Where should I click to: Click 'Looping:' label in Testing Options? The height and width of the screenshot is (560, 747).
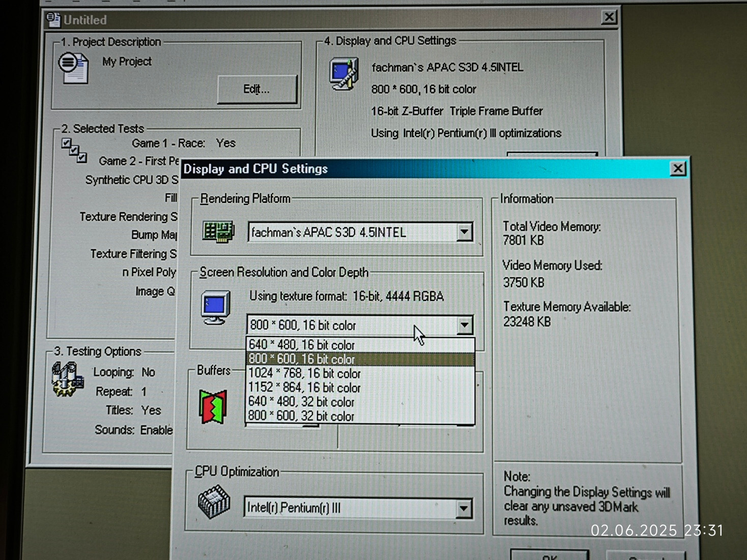[x=113, y=372]
